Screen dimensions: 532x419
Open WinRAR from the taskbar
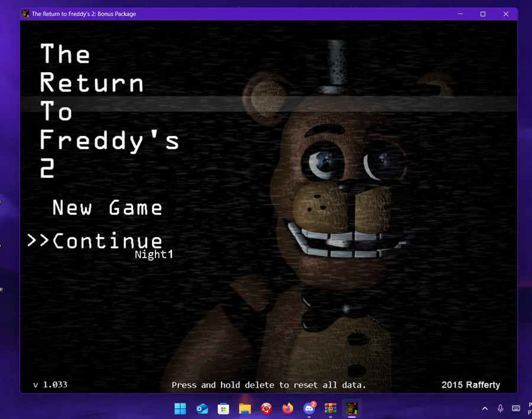pyautogui.click(x=330, y=408)
